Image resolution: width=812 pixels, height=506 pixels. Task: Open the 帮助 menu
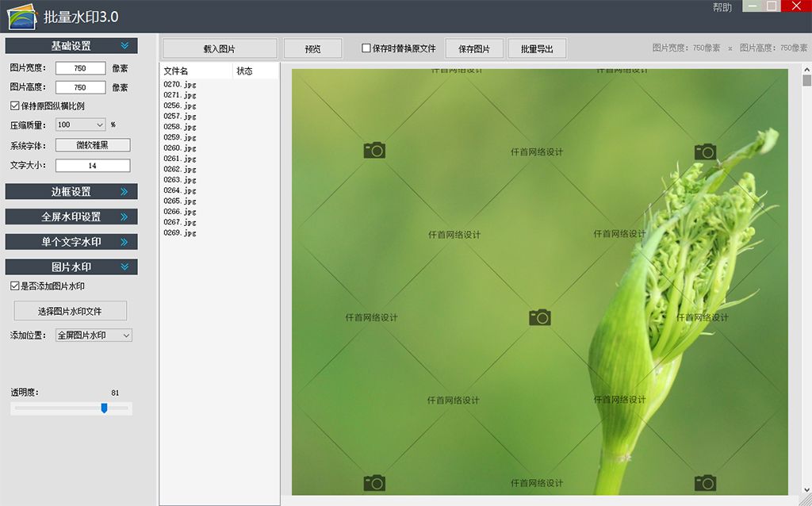pyautogui.click(x=722, y=7)
